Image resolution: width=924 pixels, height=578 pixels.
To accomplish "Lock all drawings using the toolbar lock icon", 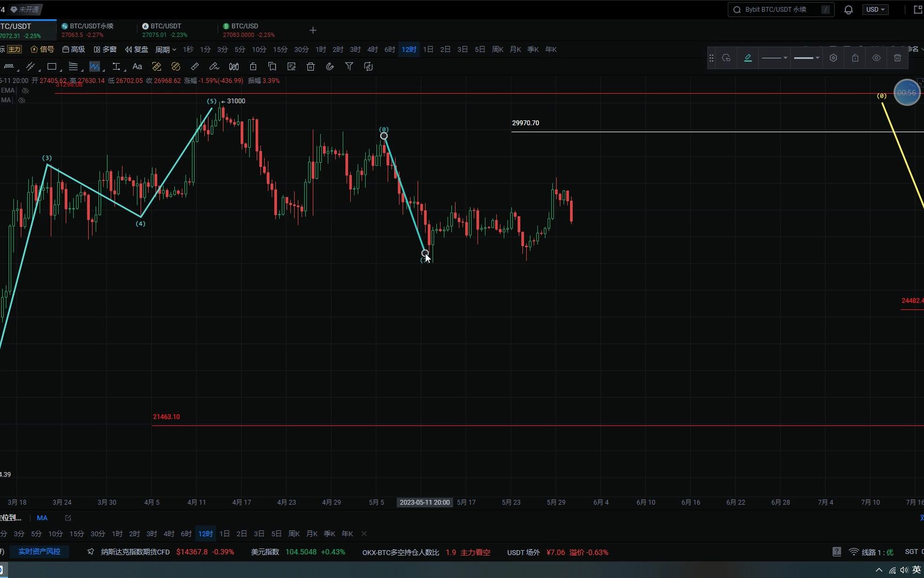I will tap(253, 66).
